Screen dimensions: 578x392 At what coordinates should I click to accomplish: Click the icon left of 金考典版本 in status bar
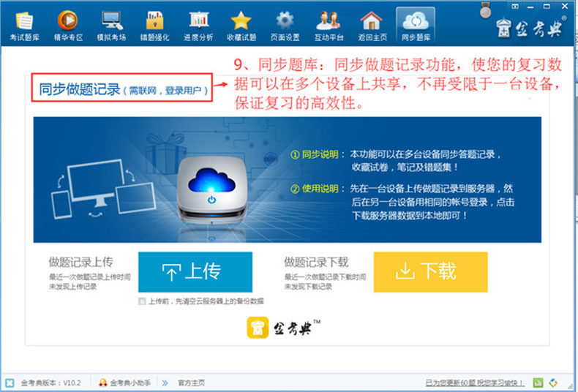point(10,382)
